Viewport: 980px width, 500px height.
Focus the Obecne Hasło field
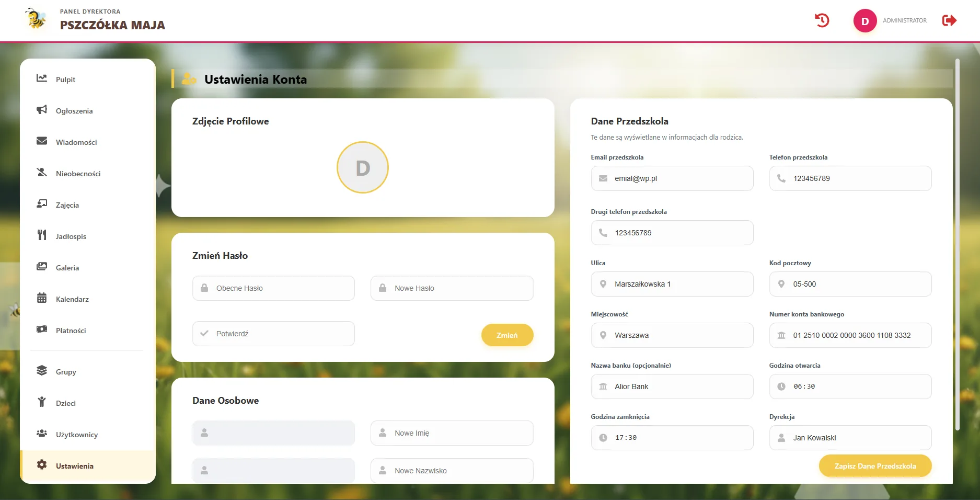pyautogui.click(x=273, y=288)
